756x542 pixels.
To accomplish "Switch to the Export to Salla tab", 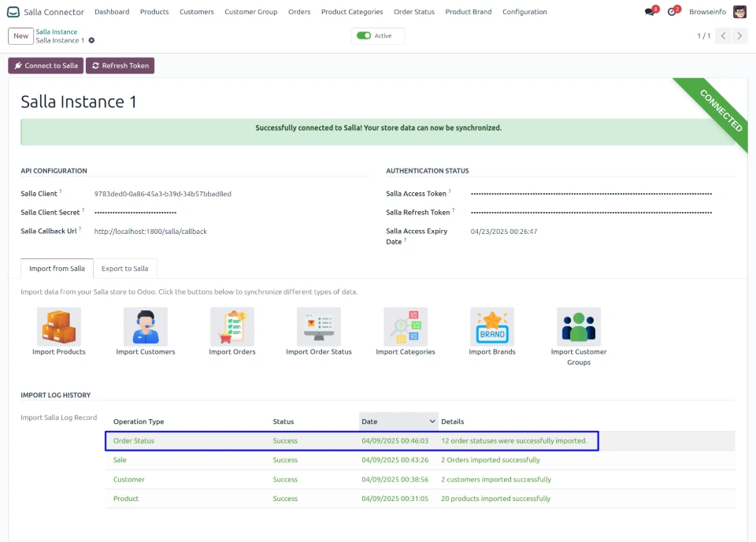I will coord(125,269).
